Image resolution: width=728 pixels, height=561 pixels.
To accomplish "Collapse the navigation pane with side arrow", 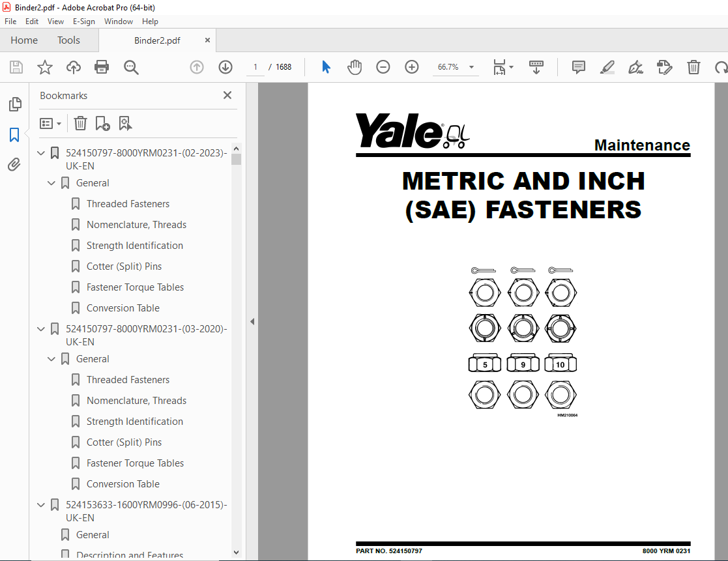I will click(252, 322).
